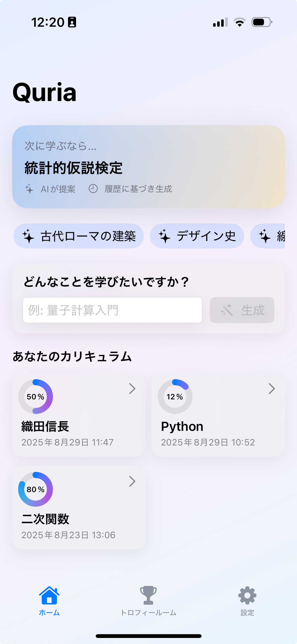Screen dimensions: 297x644
Task: Tap the clock icon beside 履歴に基づき生成
Action: pos(93,189)
